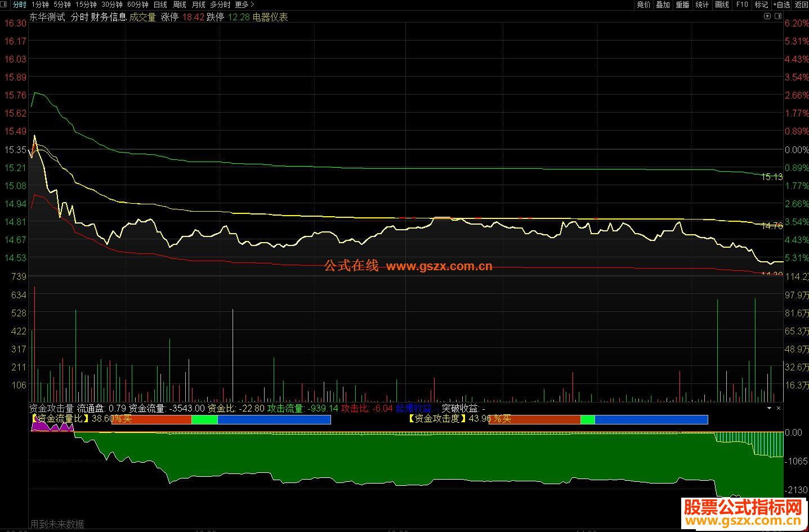The height and width of the screenshot is (532, 809).
Task: Click green segment of 资金流量比 bar
Action: [204, 419]
